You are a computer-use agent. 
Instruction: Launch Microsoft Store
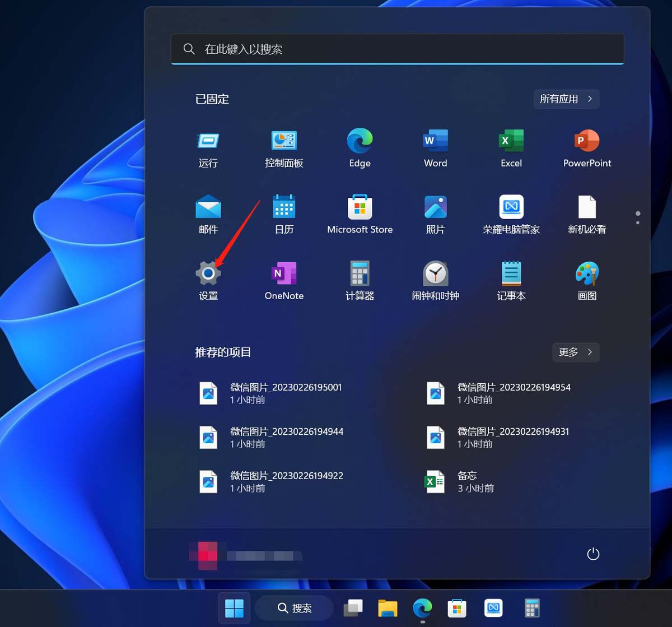click(360, 210)
